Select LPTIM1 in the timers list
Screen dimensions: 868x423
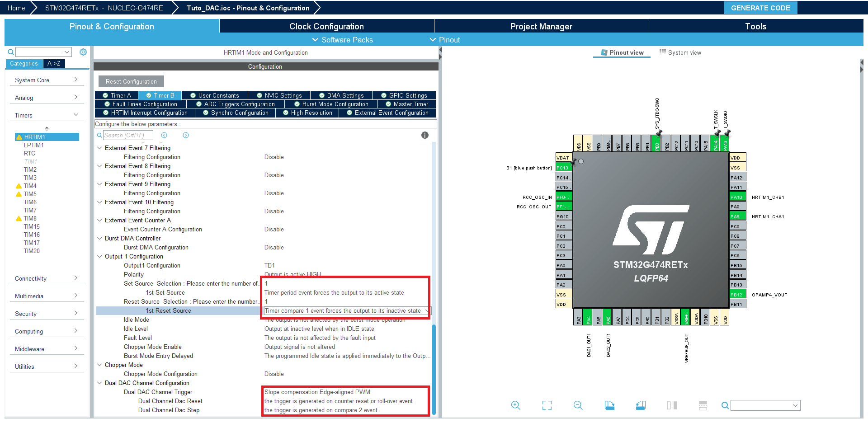pos(34,145)
